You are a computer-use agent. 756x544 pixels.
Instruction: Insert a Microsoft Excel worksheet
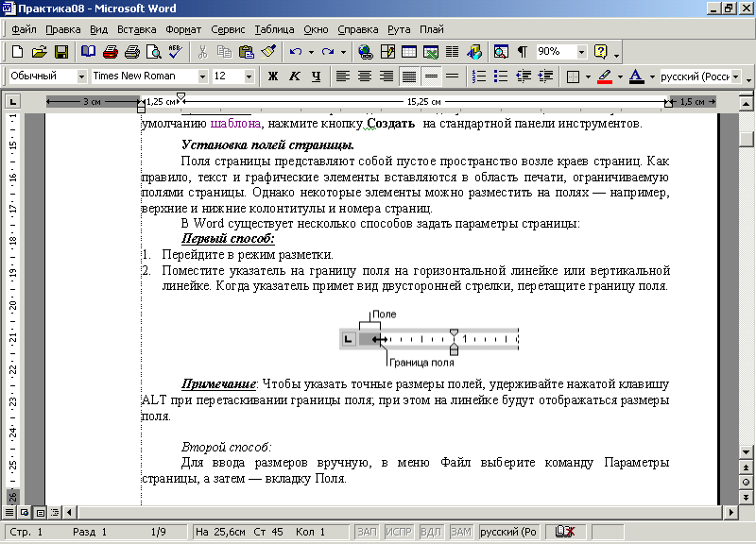(431, 52)
